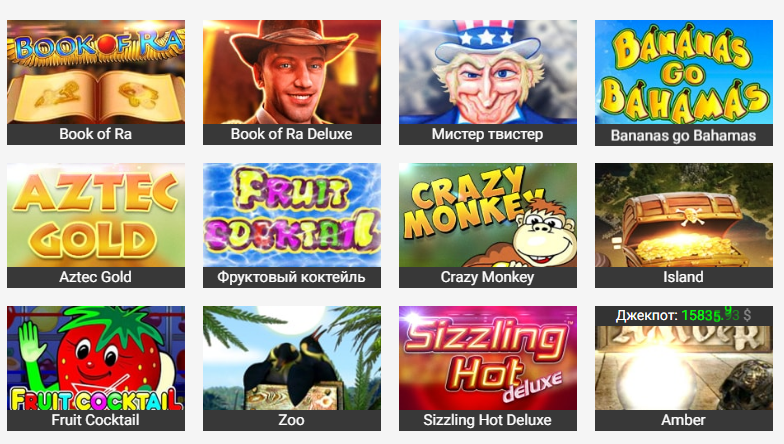Open the Book of Ra game thumbnail
Image resolution: width=784 pixels, height=444 pixels.
(x=96, y=72)
